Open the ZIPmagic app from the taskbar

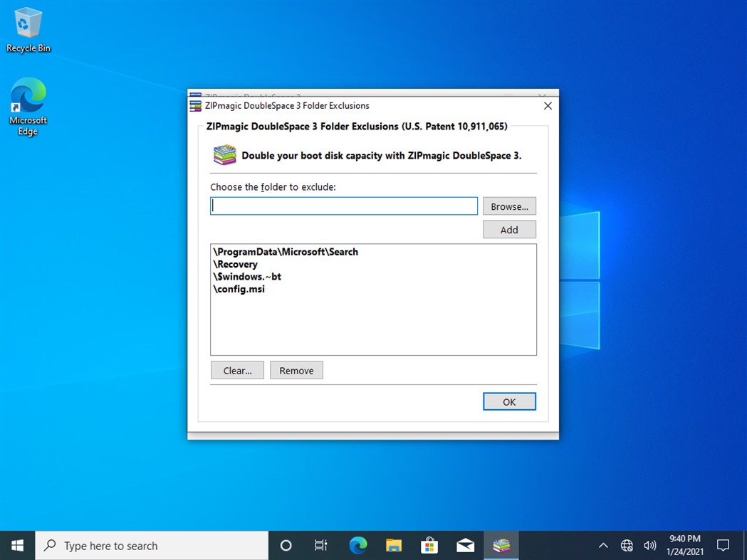point(501,545)
